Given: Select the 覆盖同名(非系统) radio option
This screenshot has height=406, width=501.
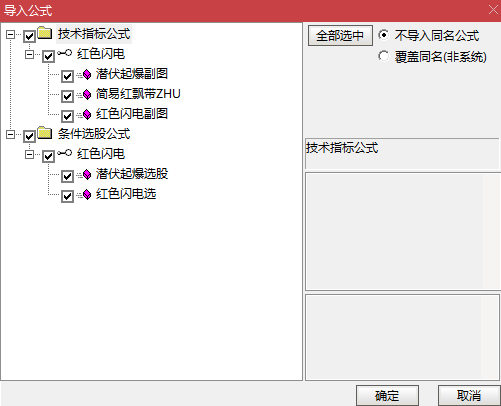Looking at the screenshot, I should point(384,56).
